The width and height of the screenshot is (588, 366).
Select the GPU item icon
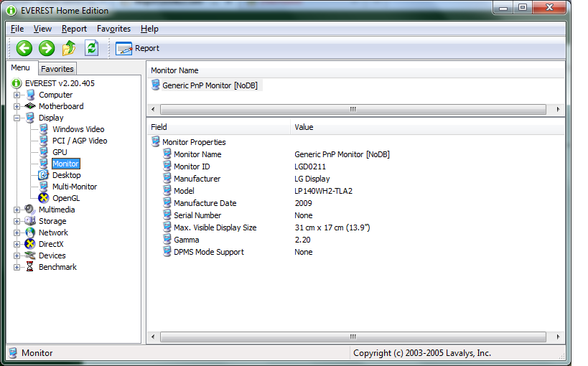44,152
